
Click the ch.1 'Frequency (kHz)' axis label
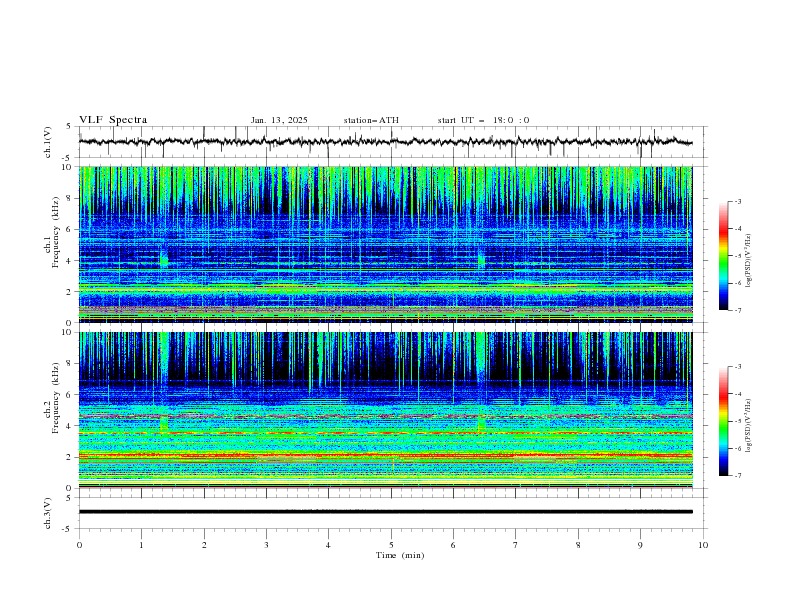tap(56, 232)
